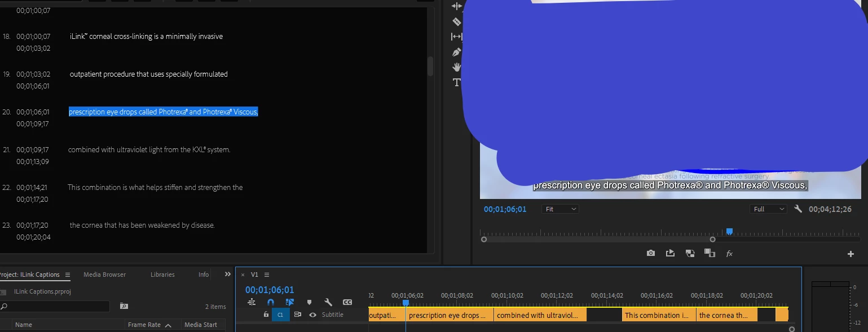Image resolution: width=868 pixels, height=332 pixels.
Task: Toggle Snap in timeline magnet icon
Action: (x=271, y=302)
